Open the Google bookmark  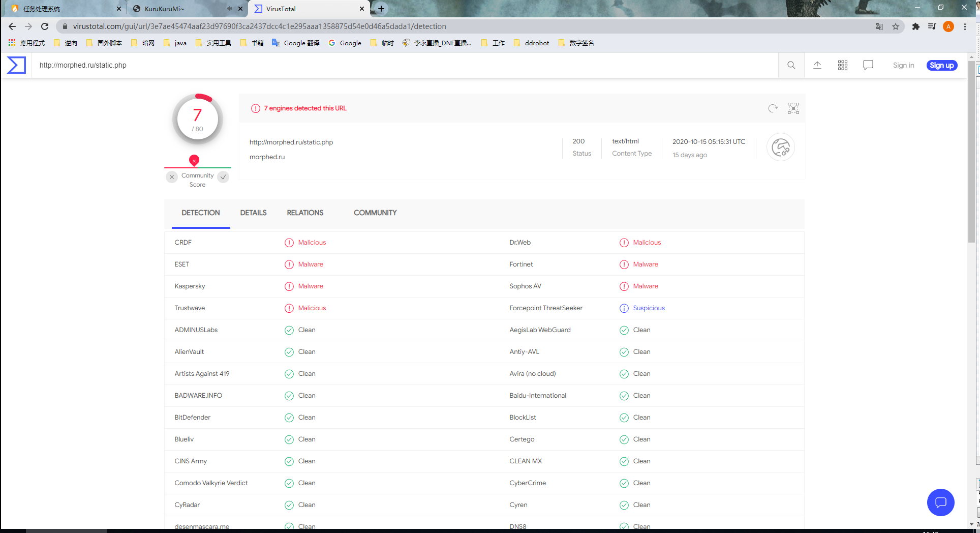[345, 43]
